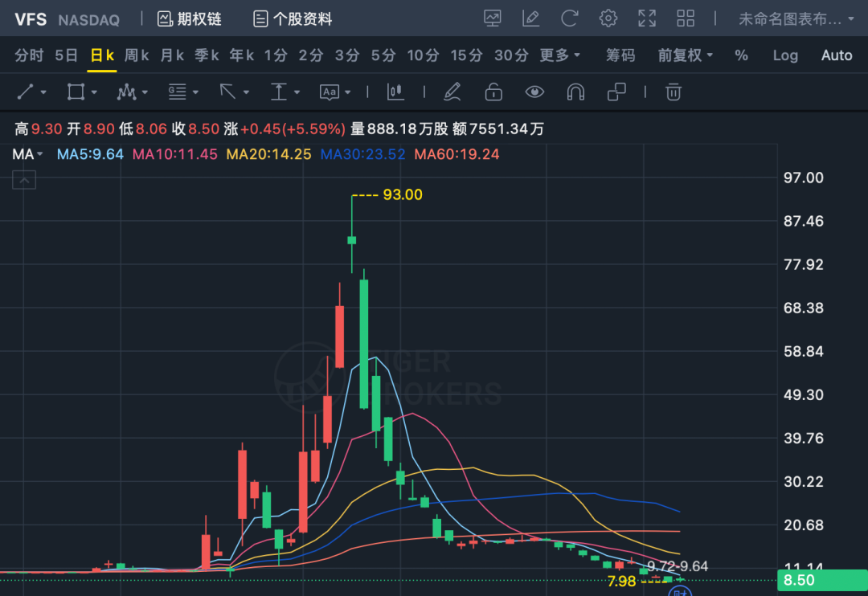
Task: Select the pencil brush drawing tool
Action: 452,92
